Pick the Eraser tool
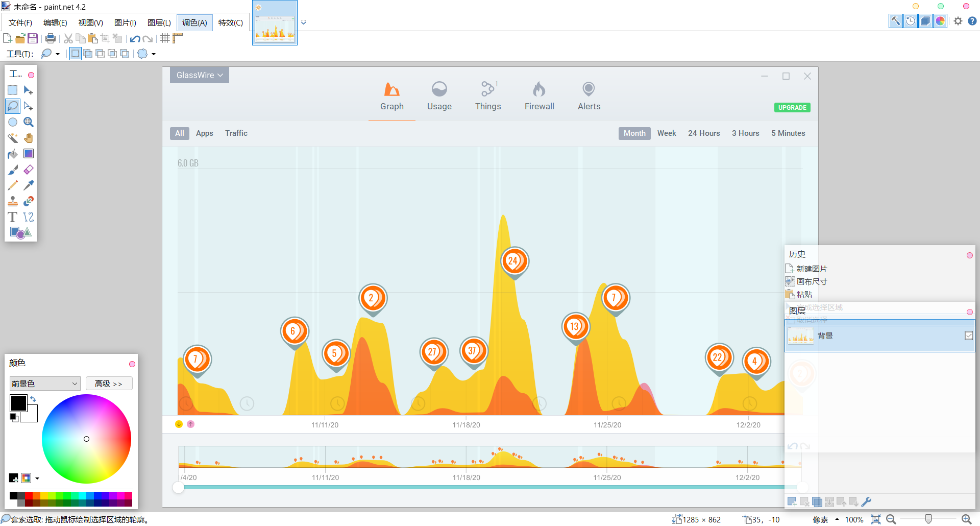This screenshot has height=526, width=980. coord(29,170)
